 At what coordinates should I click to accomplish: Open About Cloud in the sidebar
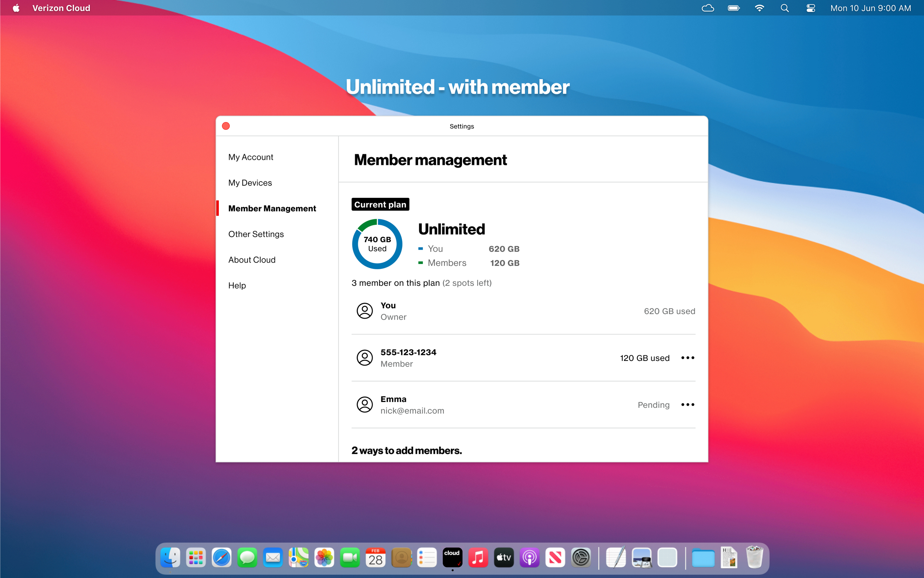(252, 260)
